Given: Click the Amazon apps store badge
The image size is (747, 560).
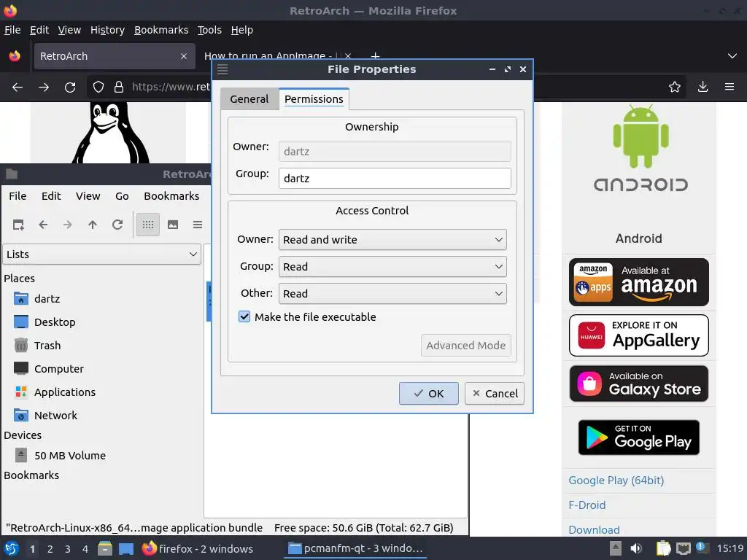Looking at the screenshot, I should click(x=639, y=282).
